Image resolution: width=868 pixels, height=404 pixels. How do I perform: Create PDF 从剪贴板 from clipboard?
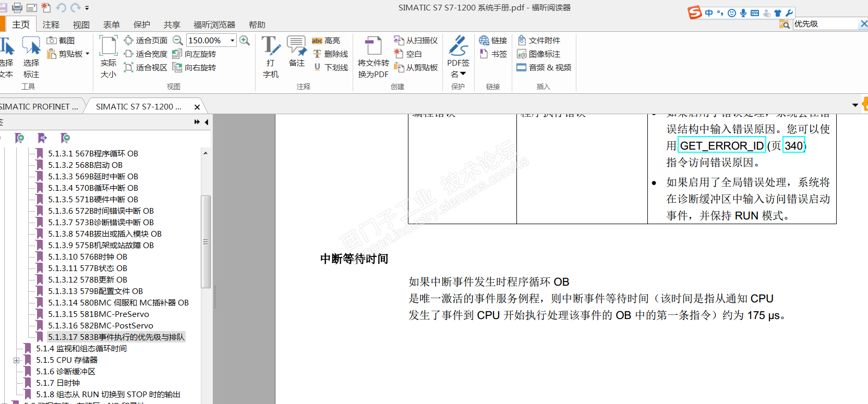pos(416,67)
